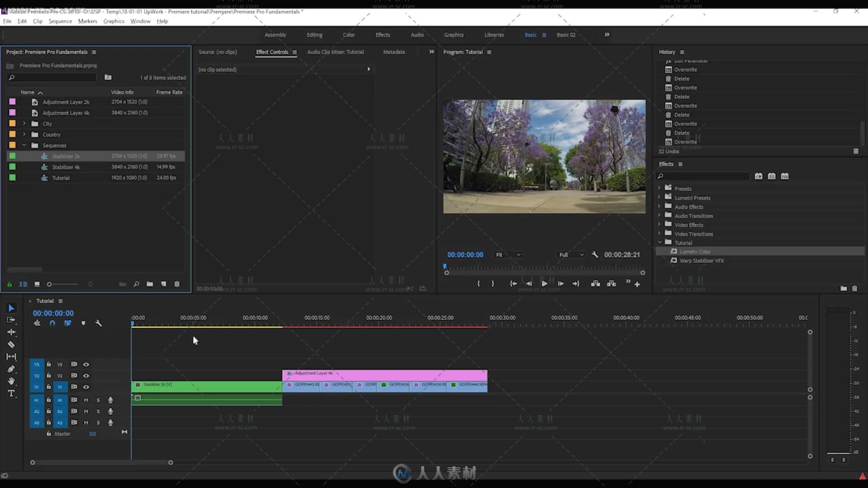The height and width of the screenshot is (488, 868).
Task: Expand the Audio Transitions folder
Action: click(x=659, y=216)
